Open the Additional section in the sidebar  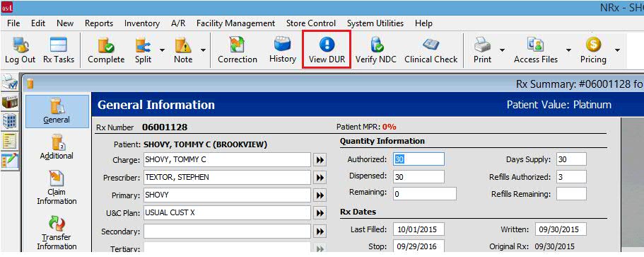[x=57, y=147]
